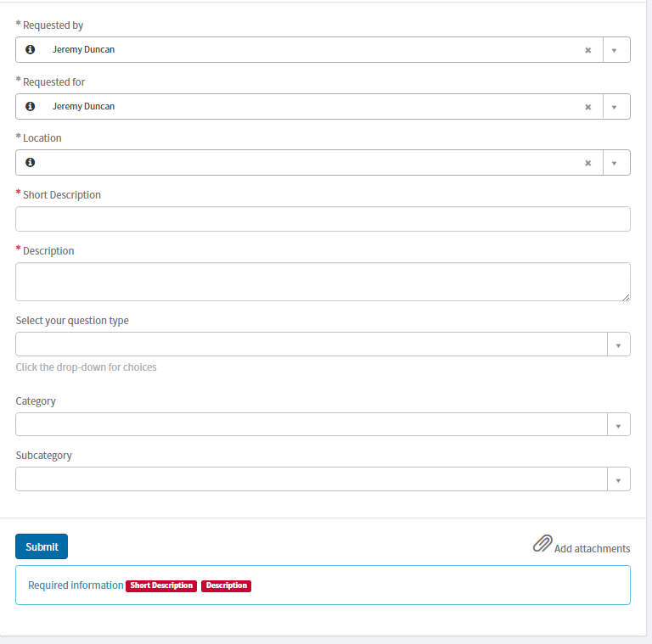This screenshot has height=644, width=652.
Task: Expand the Subcategory dropdown
Action: click(x=323, y=479)
